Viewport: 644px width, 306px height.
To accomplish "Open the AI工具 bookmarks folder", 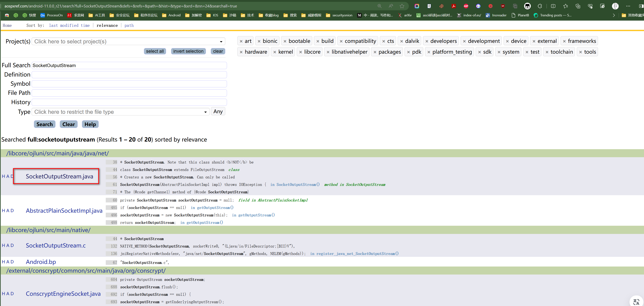I will click(97, 15).
